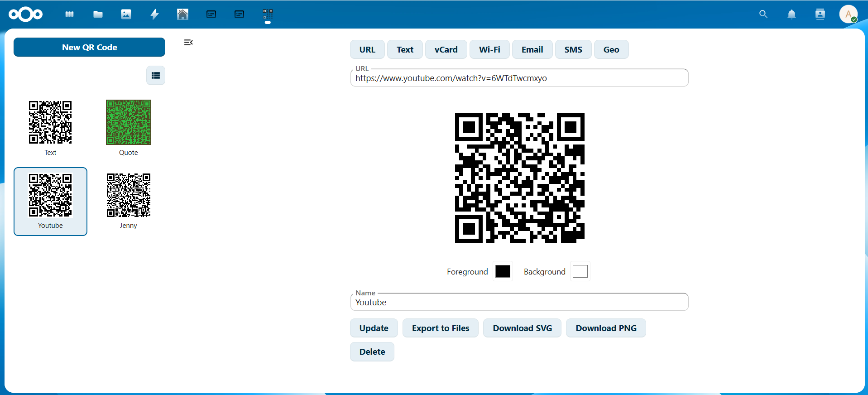The height and width of the screenshot is (395, 868).
Task: Open the black Foreground color swatch
Action: click(x=503, y=271)
